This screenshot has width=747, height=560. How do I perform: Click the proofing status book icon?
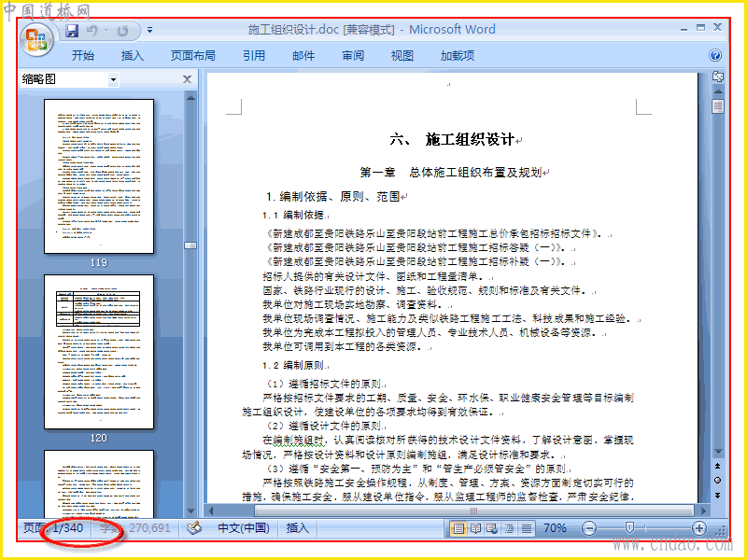(194, 527)
